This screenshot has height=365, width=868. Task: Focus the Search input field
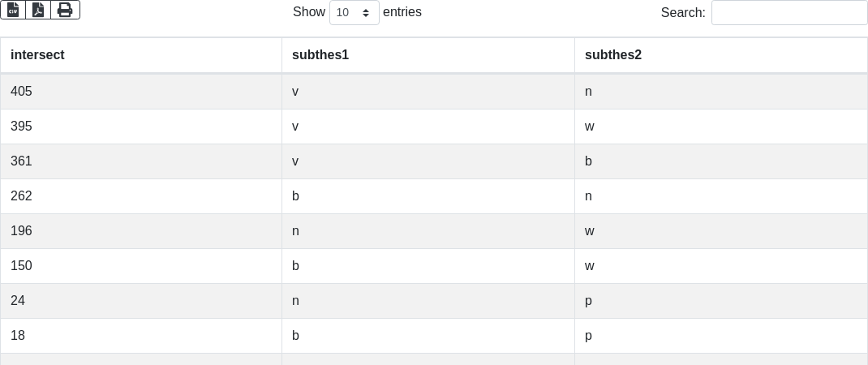789,12
